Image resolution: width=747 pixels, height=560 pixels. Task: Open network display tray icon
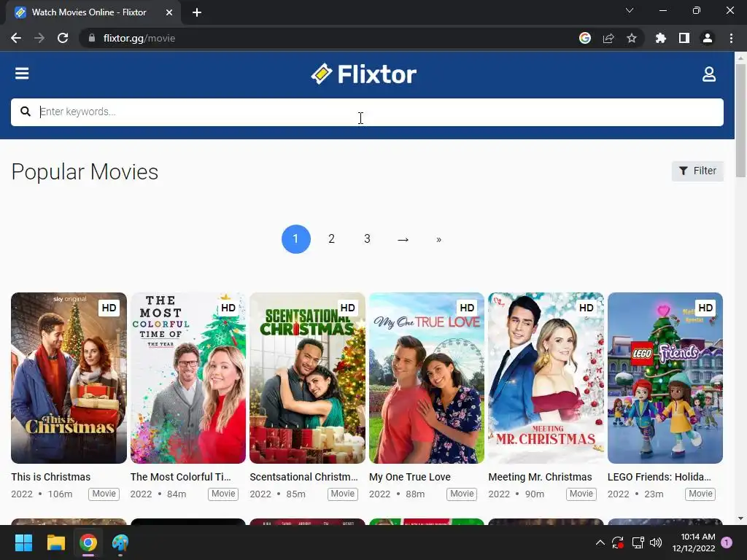coord(638,542)
